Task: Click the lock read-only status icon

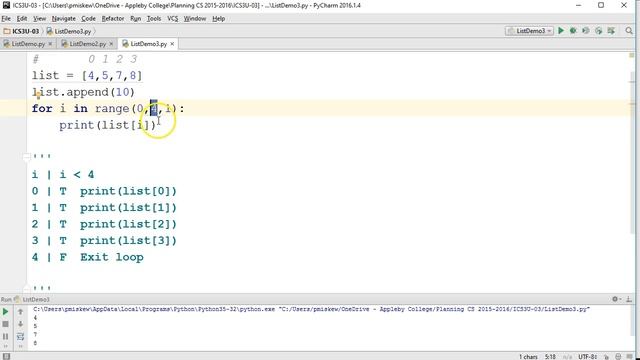Action: click(x=607, y=357)
